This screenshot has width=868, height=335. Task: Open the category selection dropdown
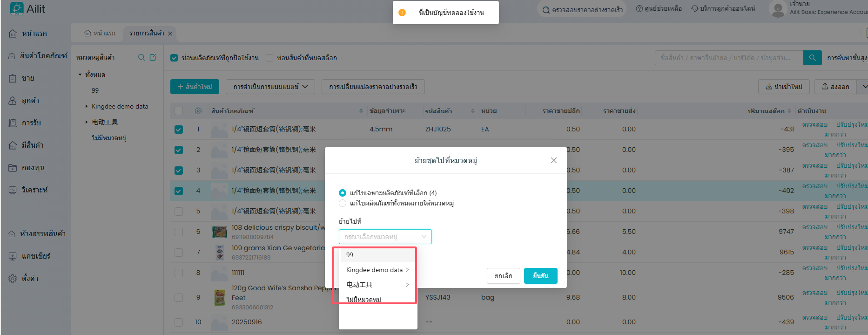tap(385, 237)
